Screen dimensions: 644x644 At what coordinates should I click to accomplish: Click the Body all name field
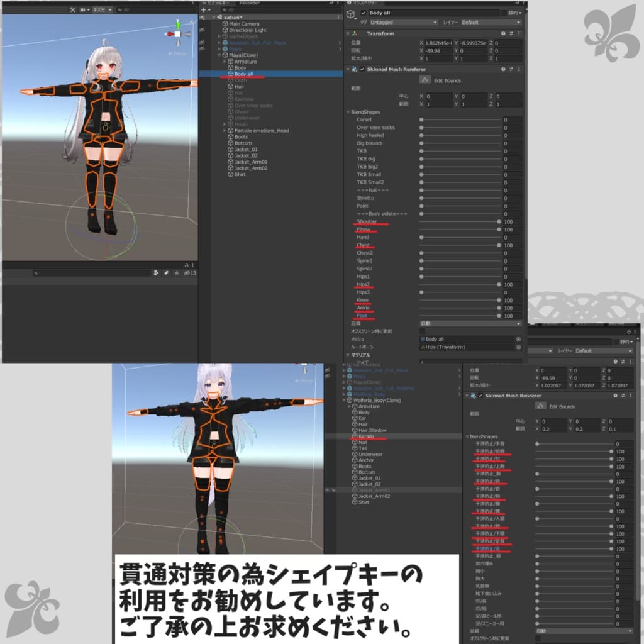[434, 13]
